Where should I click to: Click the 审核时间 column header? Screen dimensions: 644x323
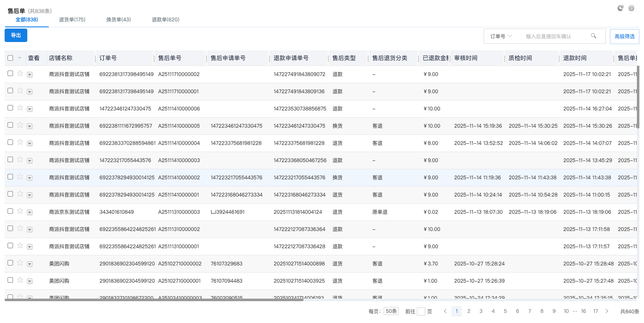tap(466, 58)
